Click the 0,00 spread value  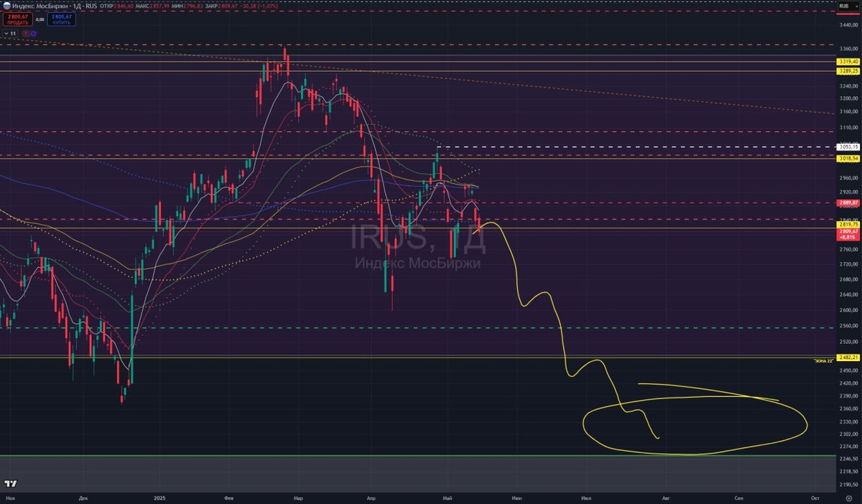click(40, 19)
